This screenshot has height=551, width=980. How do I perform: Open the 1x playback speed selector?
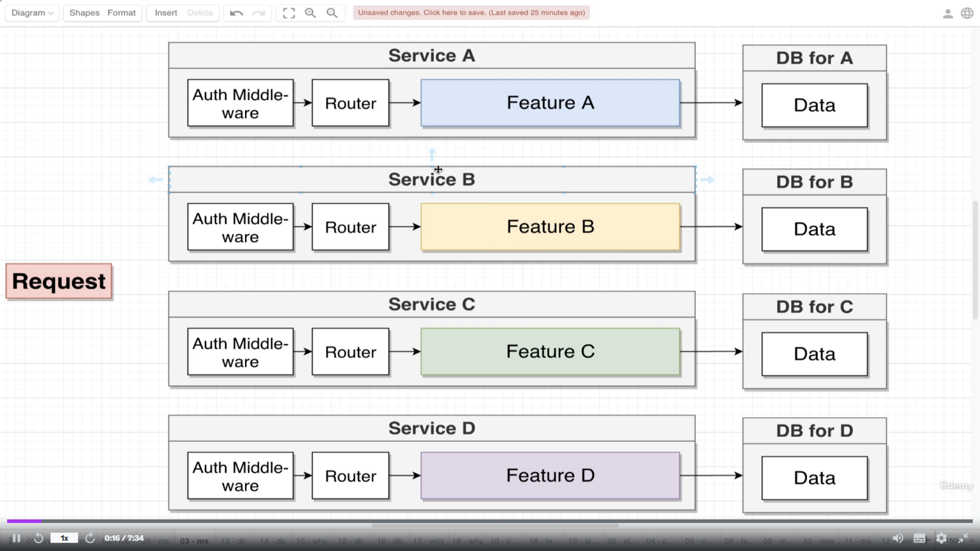pos(64,538)
